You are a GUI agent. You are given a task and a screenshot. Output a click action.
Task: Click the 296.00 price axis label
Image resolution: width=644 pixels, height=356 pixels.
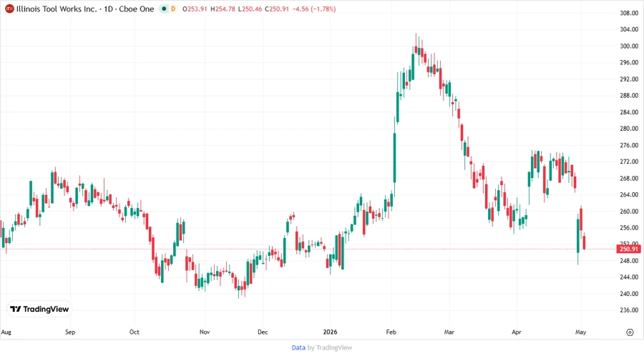[x=629, y=62]
